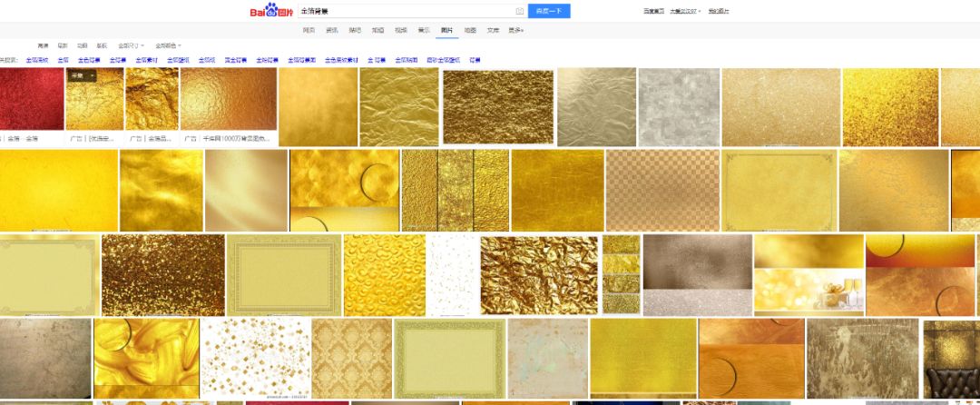Open the wrinkled gold foil sheet thumbnail

pyautogui.click(x=399, y=107)
